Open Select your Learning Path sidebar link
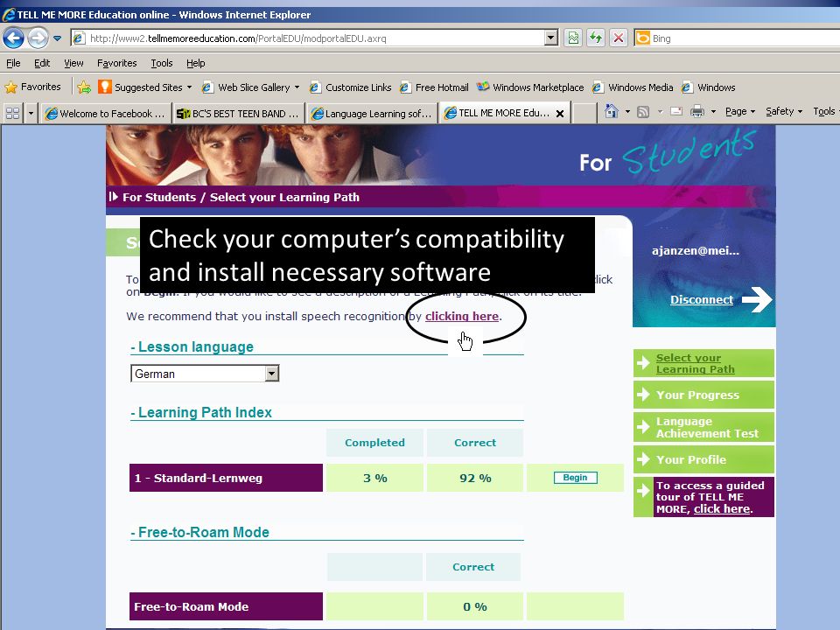 [703, 363]
